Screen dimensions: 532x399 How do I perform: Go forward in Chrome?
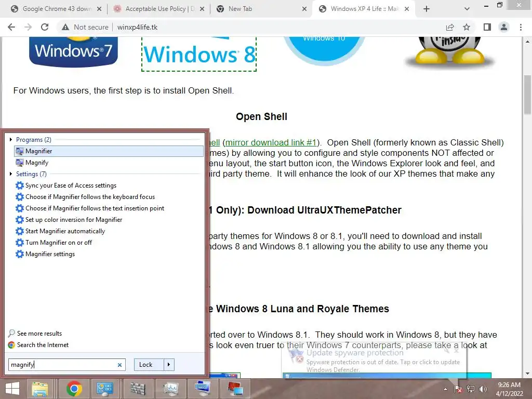[28, 27]
